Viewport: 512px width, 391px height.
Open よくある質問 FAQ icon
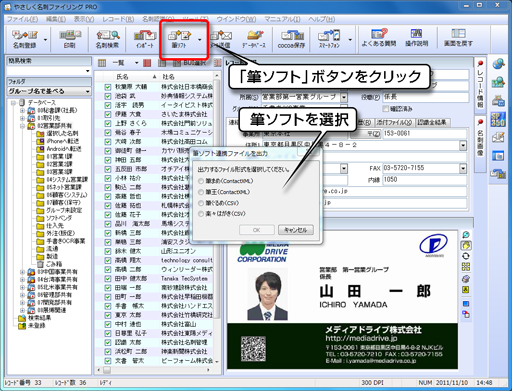[379, 38]
